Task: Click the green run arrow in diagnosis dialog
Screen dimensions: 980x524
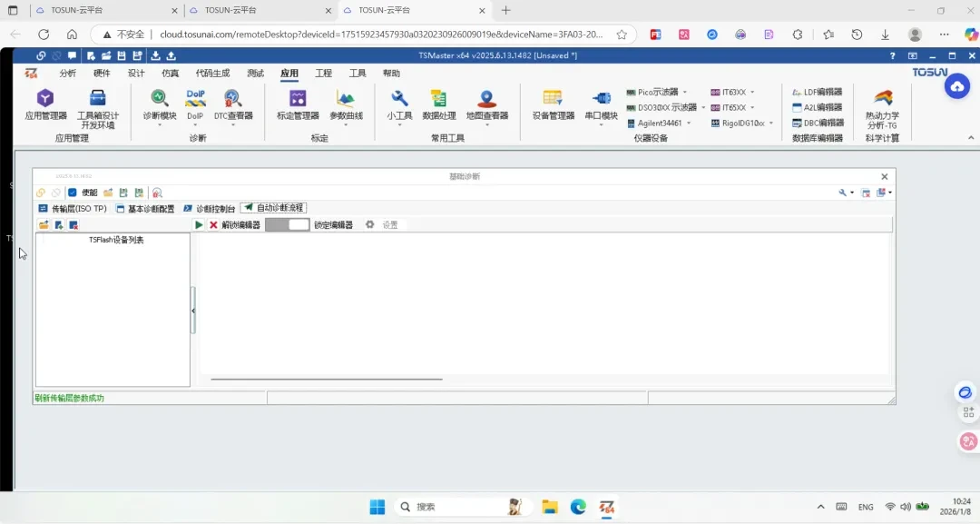Action: click(x=199, y=224)
